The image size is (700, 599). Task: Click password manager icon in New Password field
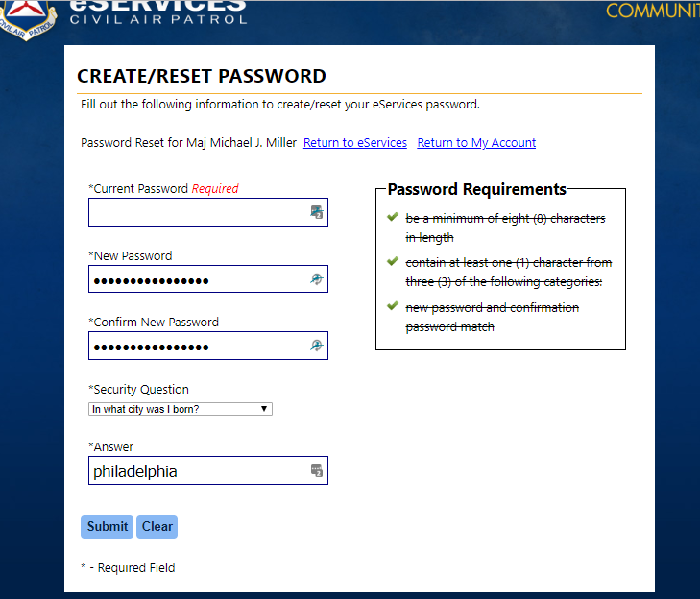[317, 279]
